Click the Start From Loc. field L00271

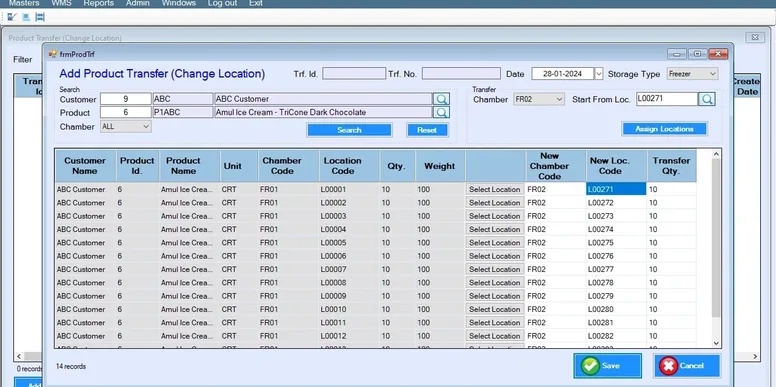coord(667,98)
